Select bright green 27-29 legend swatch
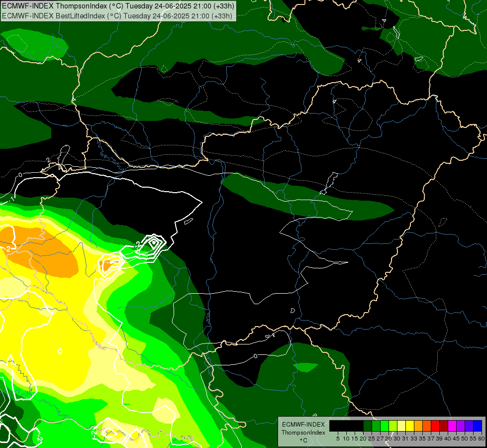 (x=385, y=426)
